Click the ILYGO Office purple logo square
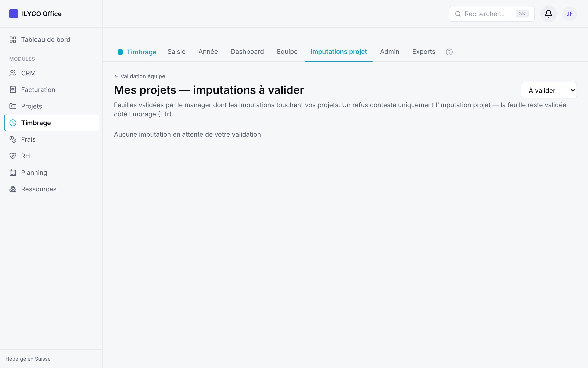Image resolution: width=588 pixels, height=368 pixels. tap(14, 14)
